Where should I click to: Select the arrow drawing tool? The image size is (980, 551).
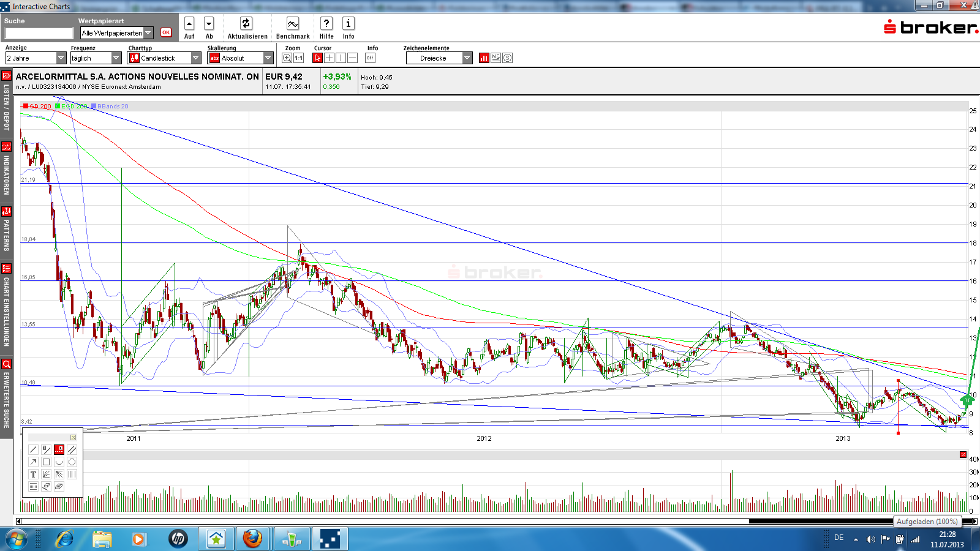[x=33, y=462]
